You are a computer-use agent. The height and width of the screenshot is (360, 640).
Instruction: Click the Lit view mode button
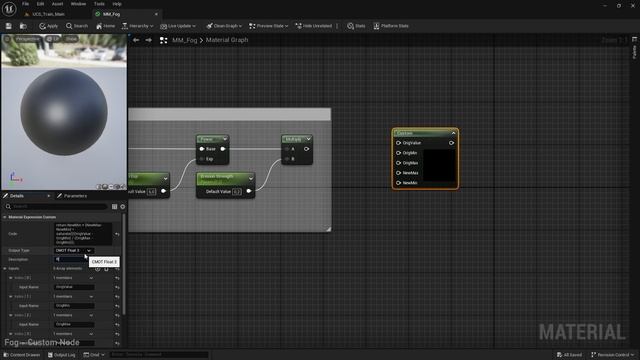[x=53, y=39]
